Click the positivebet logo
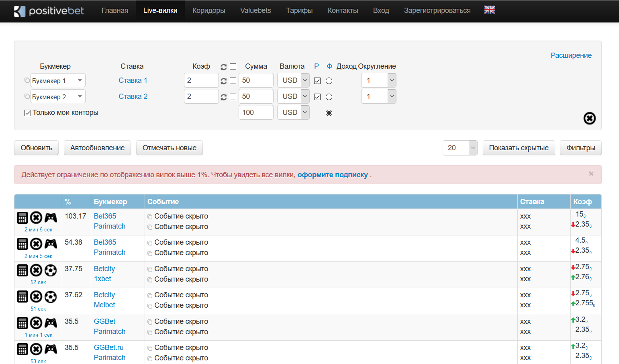This screenshot has height=364, width=619. click(49, 11)
